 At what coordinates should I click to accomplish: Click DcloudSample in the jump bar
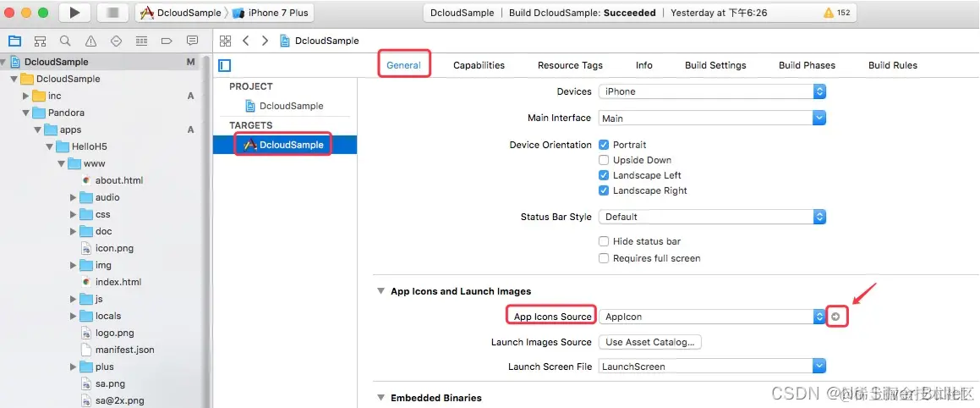[x=320, y=41]
